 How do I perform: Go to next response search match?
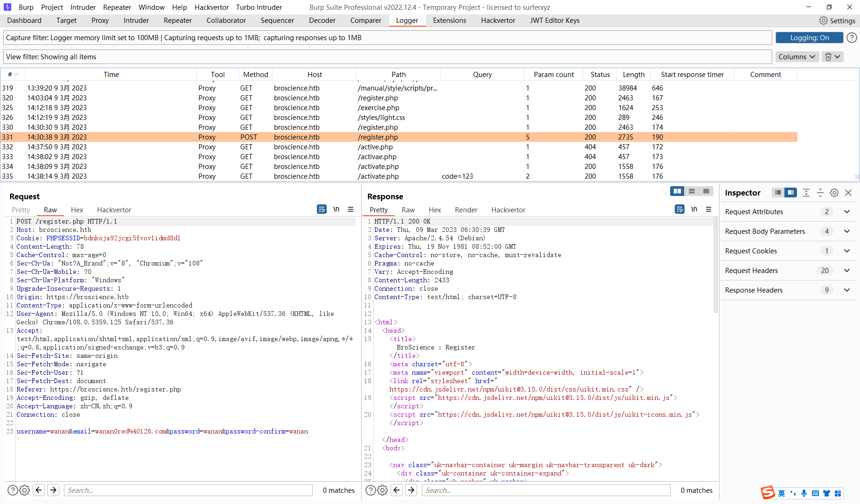[x=411, y=490]
